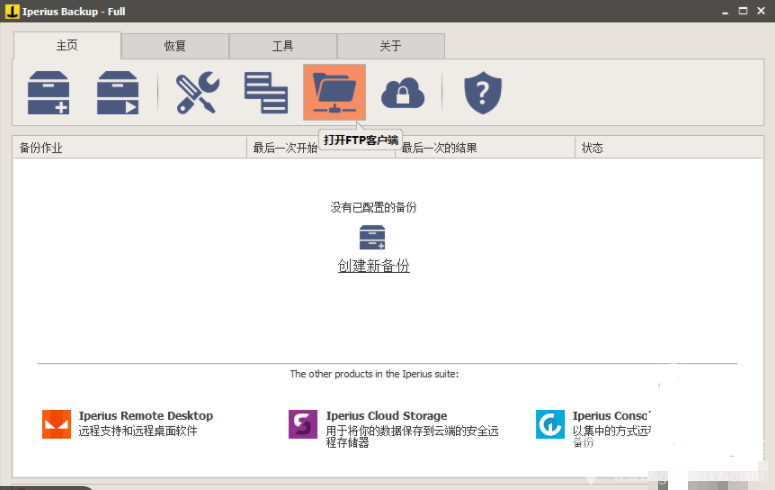
Task: Switch to the 主页 tab
Action: pyautogui.click(x=67, y=45)
